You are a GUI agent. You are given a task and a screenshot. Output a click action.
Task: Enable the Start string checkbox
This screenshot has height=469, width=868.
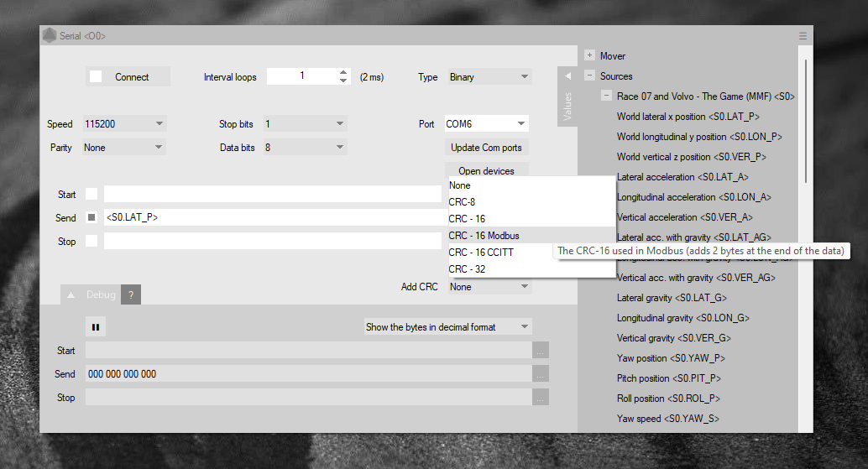click(92, 195)
